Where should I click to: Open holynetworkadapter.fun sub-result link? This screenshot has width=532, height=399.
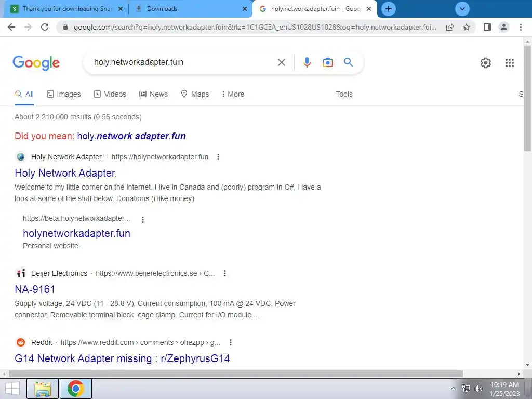click(x=76, y=233)
